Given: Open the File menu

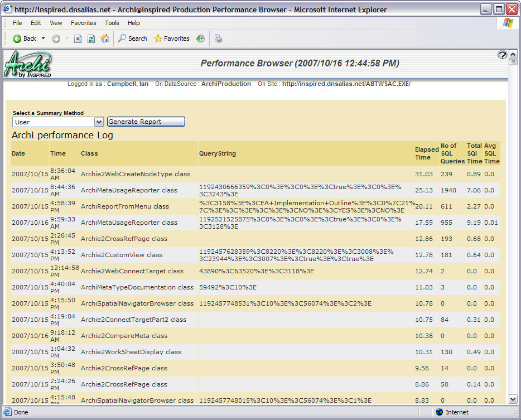Looking at the screenshot, I should tap(17, 23).
